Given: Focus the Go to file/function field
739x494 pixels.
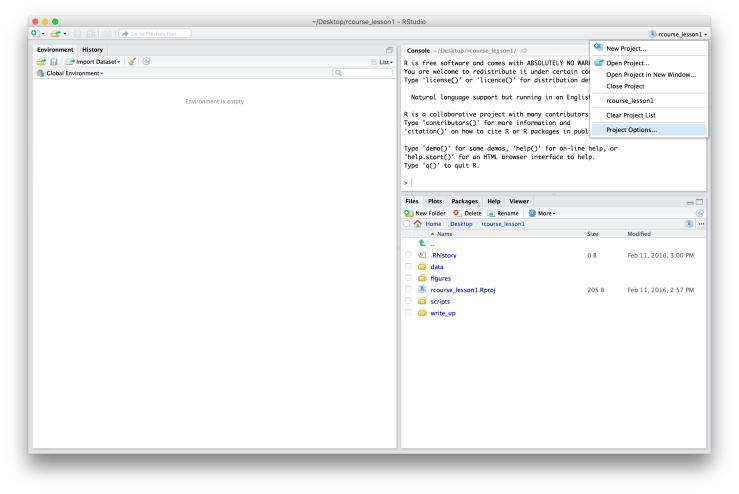Looking at the screenshot, I should coord(155,33).
